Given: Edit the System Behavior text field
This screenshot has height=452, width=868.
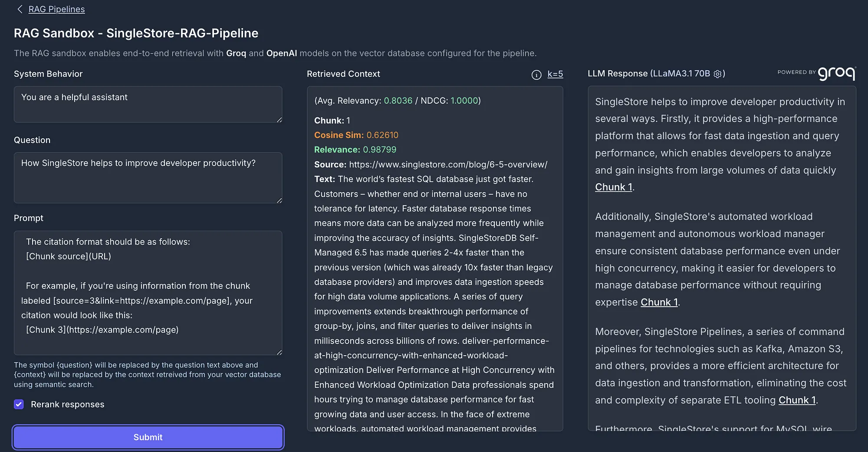Looking at the screenshot, I should 148,104.
